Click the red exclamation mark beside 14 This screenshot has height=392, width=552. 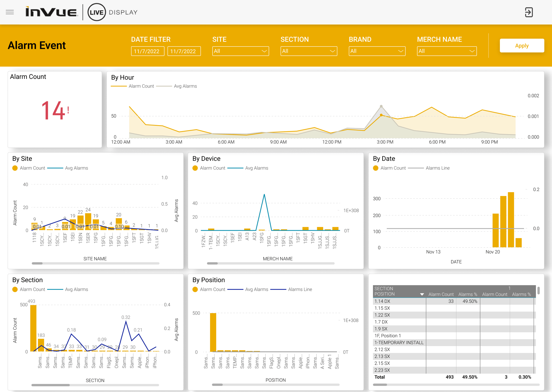(68, 110)
